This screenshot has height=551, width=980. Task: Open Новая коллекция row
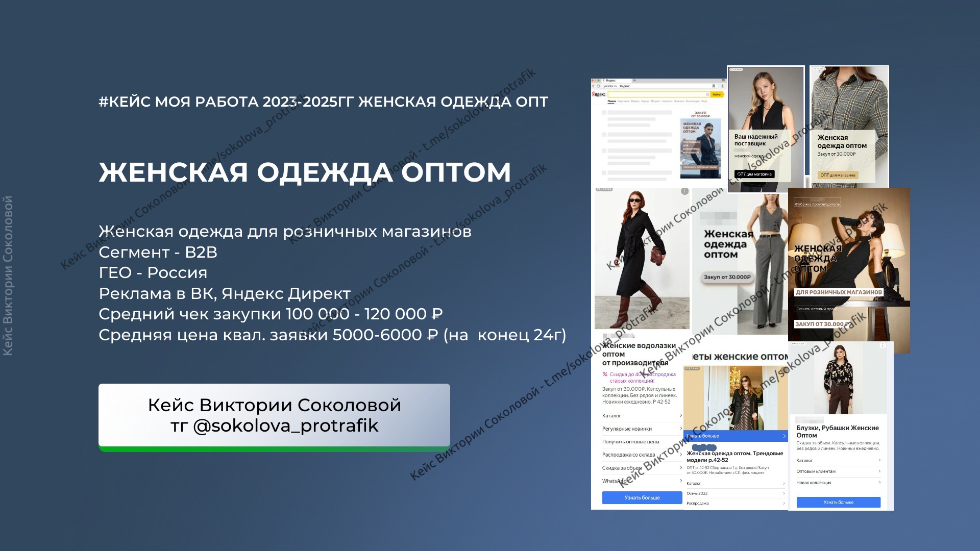[839, 483]
